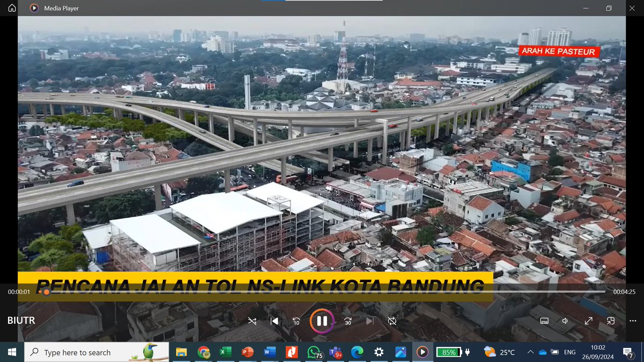Open the red PDF reader taskbar icon
Screen dimensions: 644x362
pos(291,352)
